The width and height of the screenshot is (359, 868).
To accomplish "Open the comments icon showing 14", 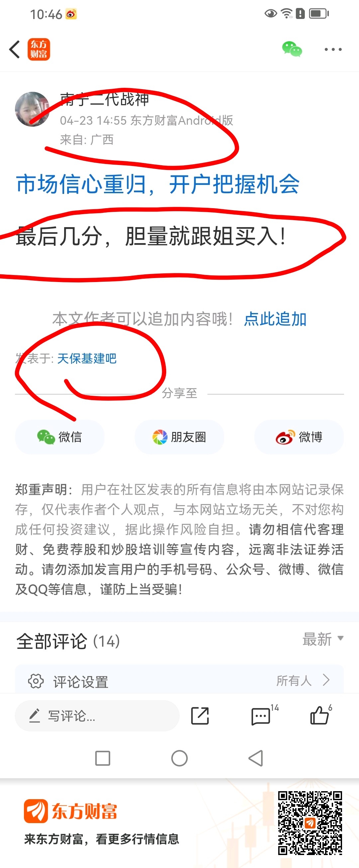I will [x=261, y=716].
